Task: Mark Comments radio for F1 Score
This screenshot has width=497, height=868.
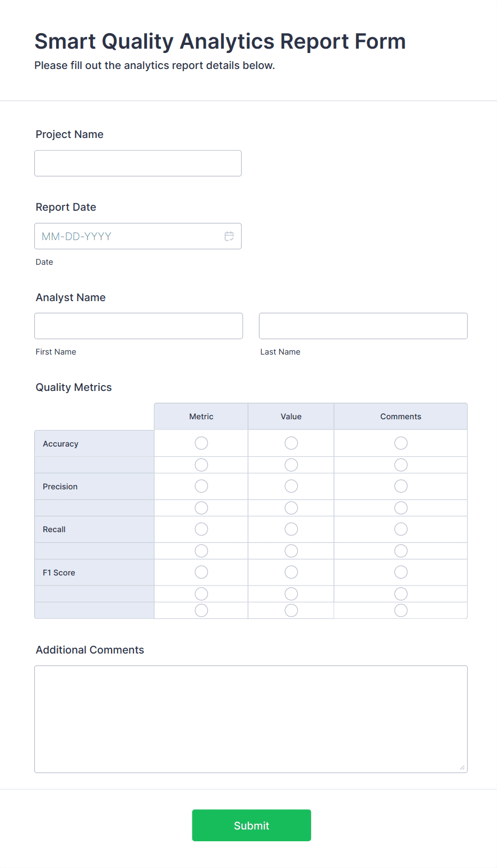Action: click(401, 572)
